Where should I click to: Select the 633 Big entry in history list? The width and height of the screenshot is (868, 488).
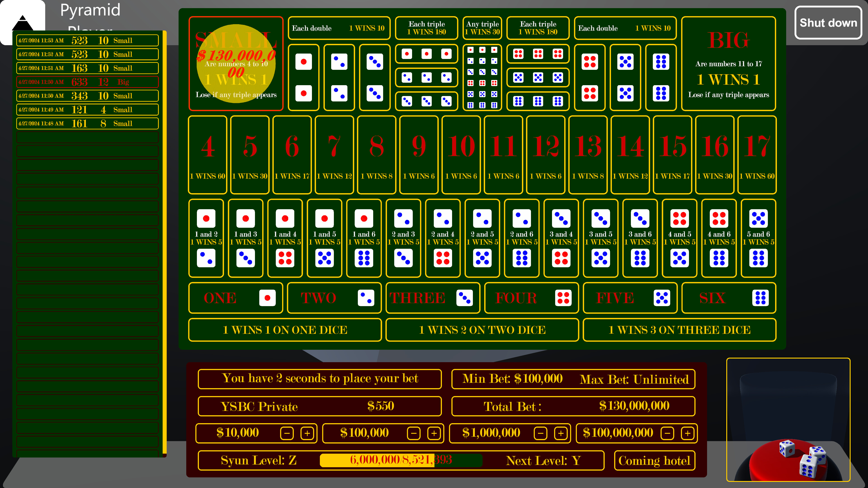(88, 82)
